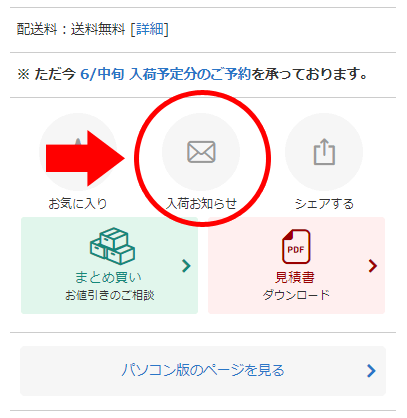Open 見積書 ダウンロード card
This screenshot has height=418, width=407.
point(296,265)
